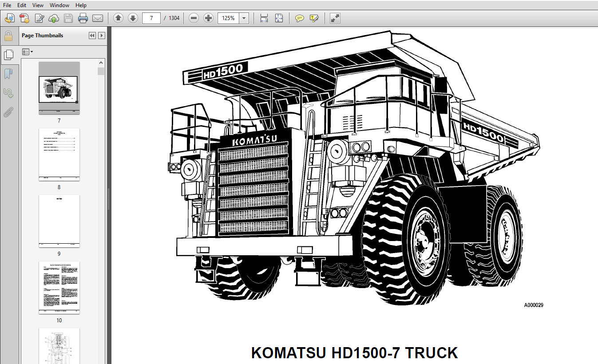598x364 pixels.
Task: Go to next page with down arrow
Action: click(x=133, y=18)
